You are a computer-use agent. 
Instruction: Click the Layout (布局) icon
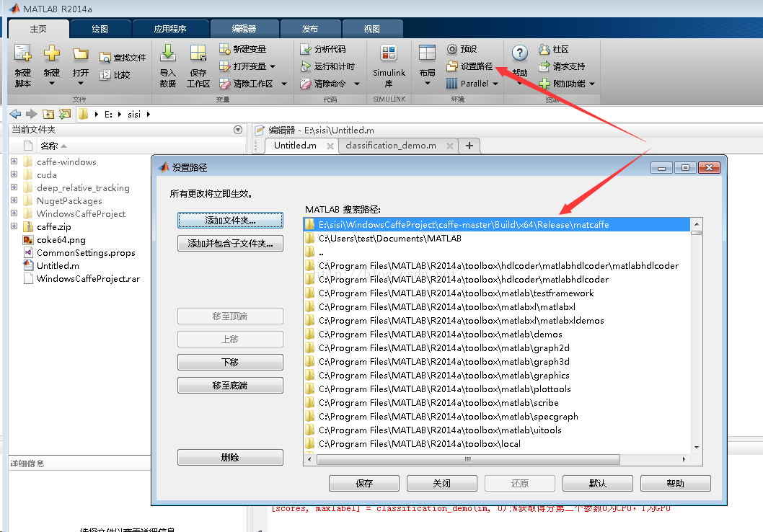coord(427,53)
